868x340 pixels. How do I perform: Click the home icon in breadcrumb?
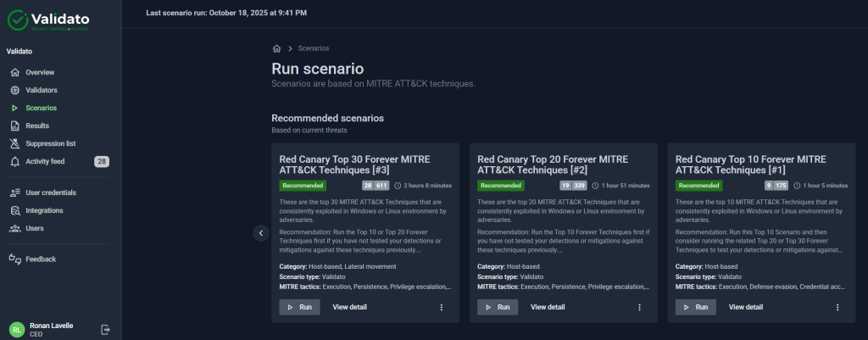276,48
